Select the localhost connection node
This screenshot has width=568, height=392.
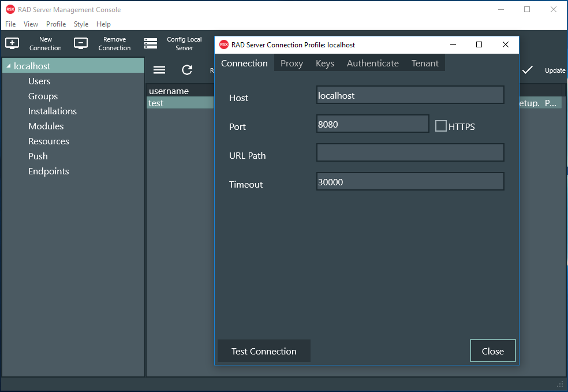[73, 66]
